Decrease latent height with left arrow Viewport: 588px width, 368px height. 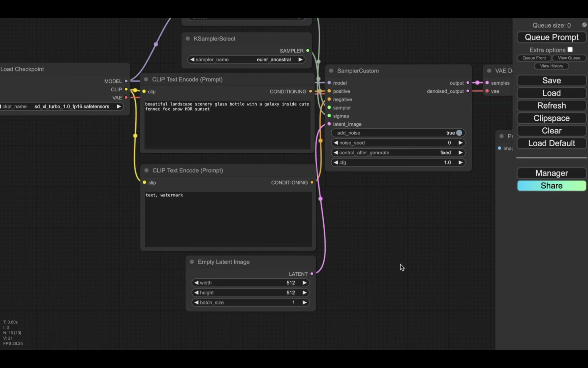point(196,293)
